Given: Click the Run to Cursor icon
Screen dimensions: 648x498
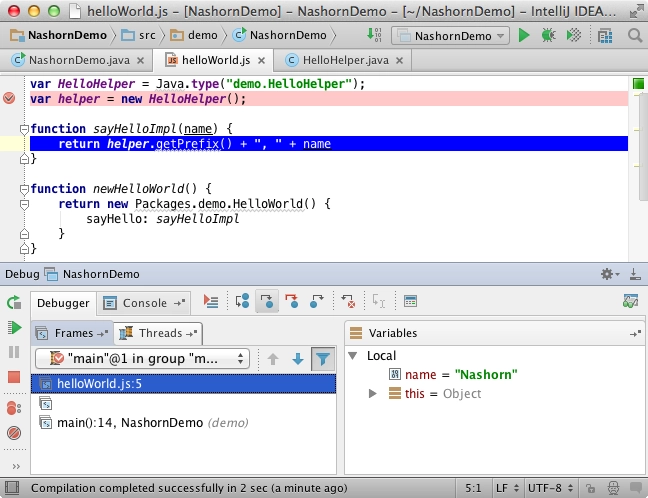Looking at the screenshot, I should (379, 301).
